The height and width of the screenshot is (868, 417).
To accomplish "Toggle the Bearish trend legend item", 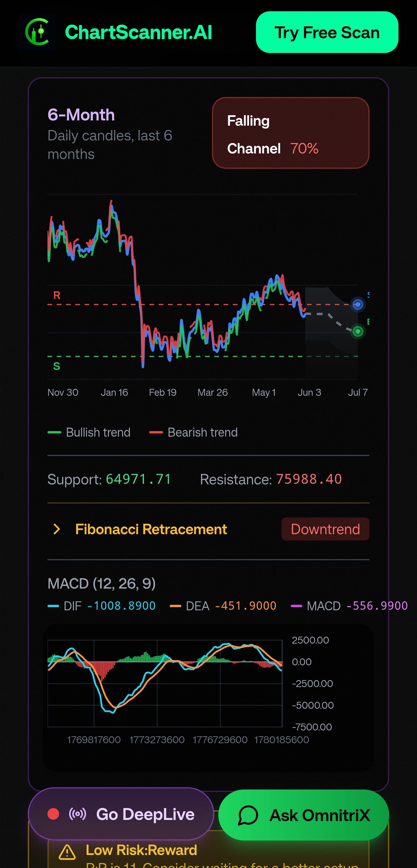I will [x=193, y=432].
